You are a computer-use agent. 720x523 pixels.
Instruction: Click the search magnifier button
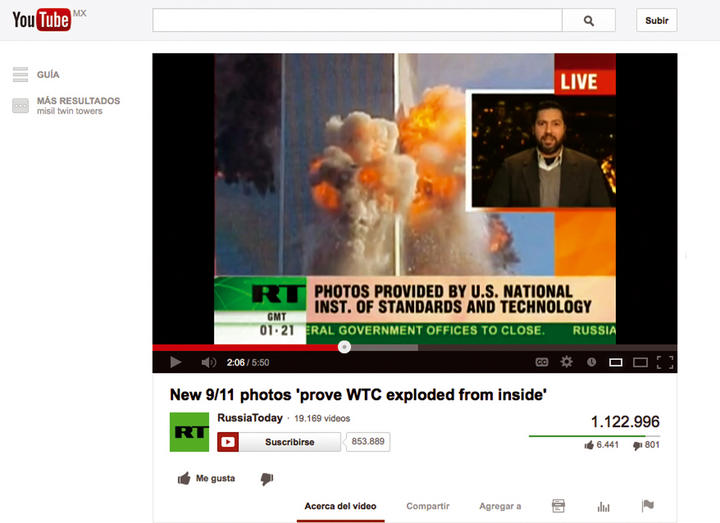point(588,20)
